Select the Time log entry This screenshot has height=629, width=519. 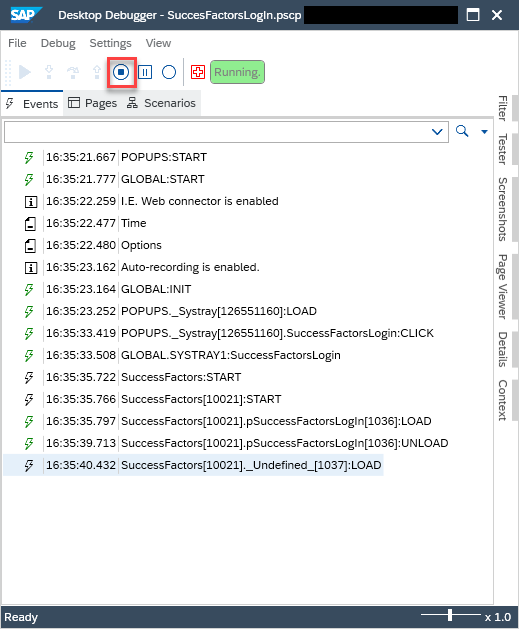pyautogui.click(x=134, y=223)
